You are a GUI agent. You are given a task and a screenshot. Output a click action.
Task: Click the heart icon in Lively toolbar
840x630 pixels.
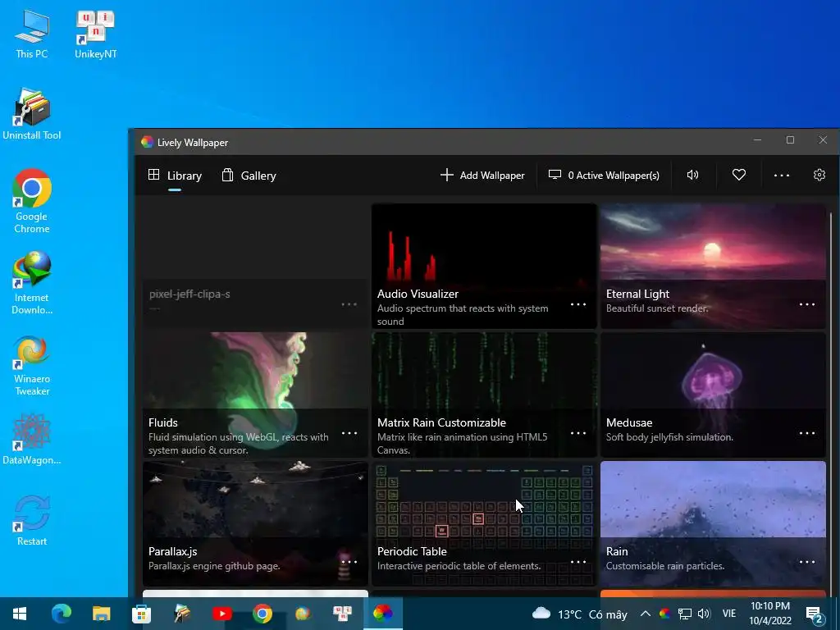(x=739, y=175)
